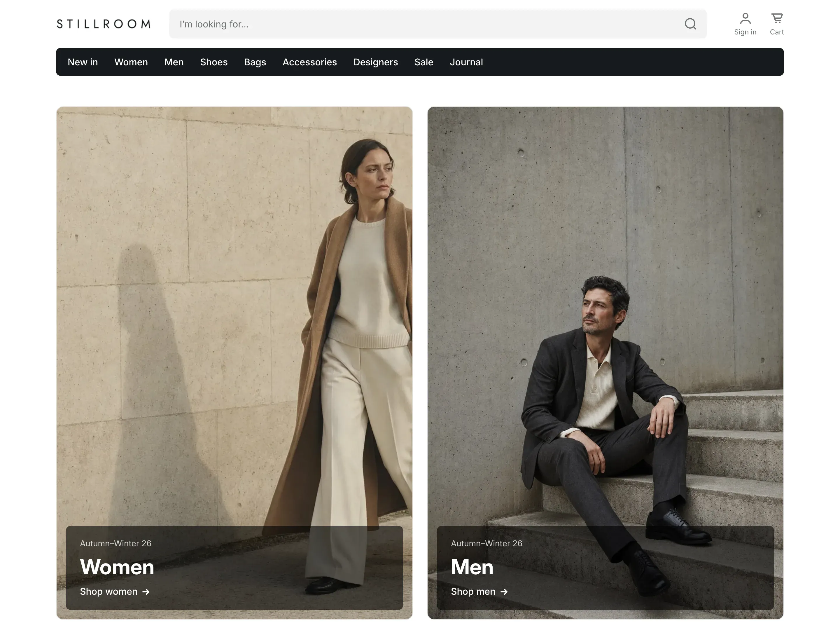Open the Shoes navigation item
840x642 pixels.
point(213,62)
